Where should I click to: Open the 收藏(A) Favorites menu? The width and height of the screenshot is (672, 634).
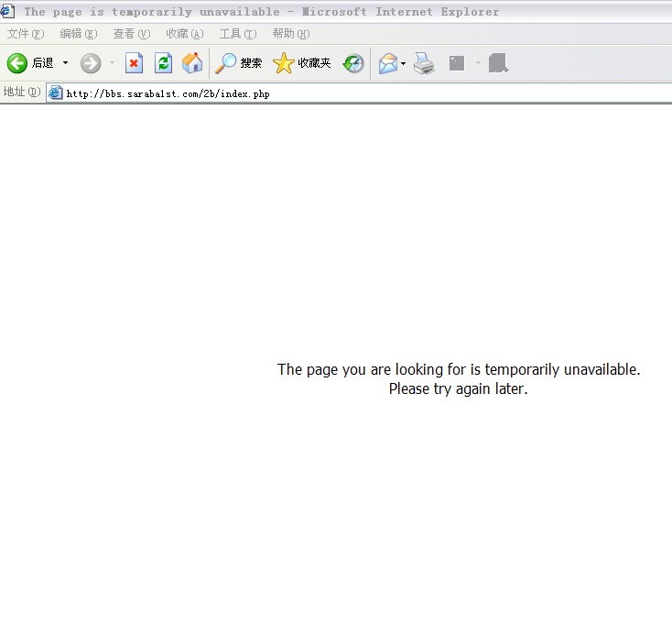pos(185,34)
